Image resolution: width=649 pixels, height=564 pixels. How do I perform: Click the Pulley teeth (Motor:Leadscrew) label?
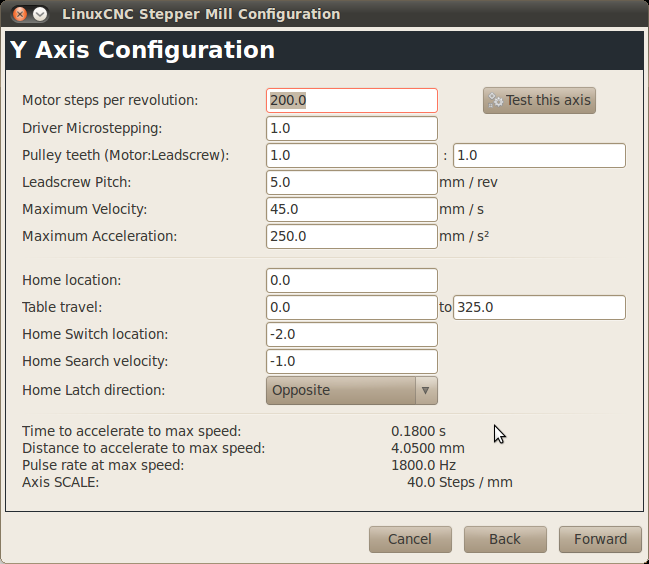pyautogui.click(x=125, y=156)
